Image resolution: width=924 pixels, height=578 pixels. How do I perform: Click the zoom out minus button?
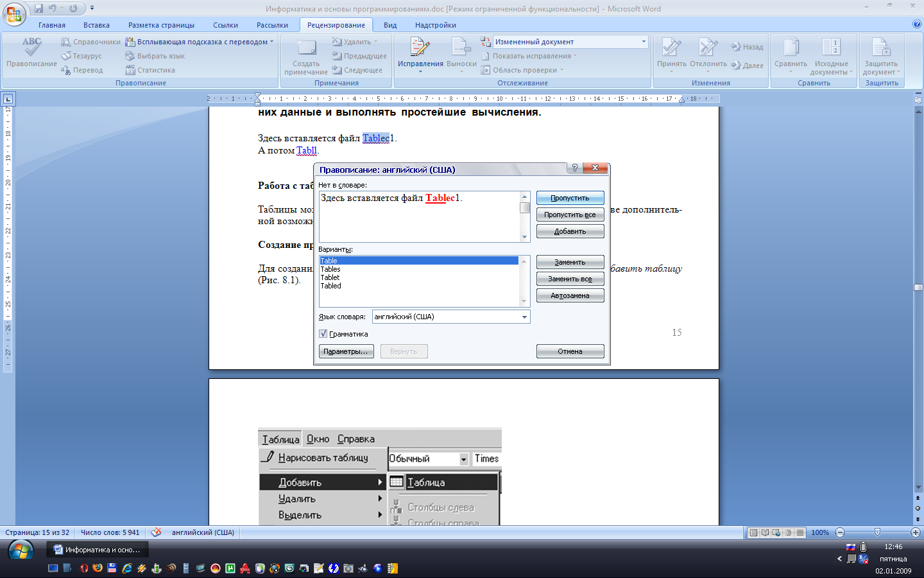coord(840,532)
